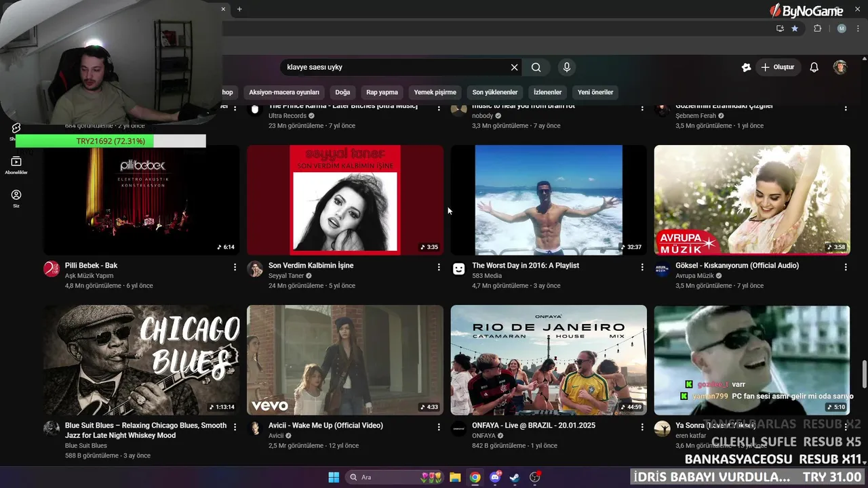This screenshot has height=488, width=868.
Task: Play the Chicago Blues thumbnail video
Action: click(142, 360)
